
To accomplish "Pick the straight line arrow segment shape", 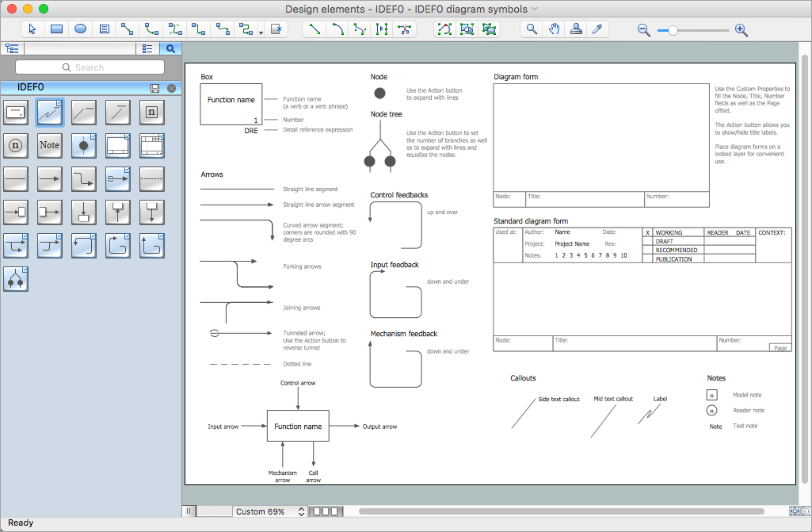I will click(50, 179).
